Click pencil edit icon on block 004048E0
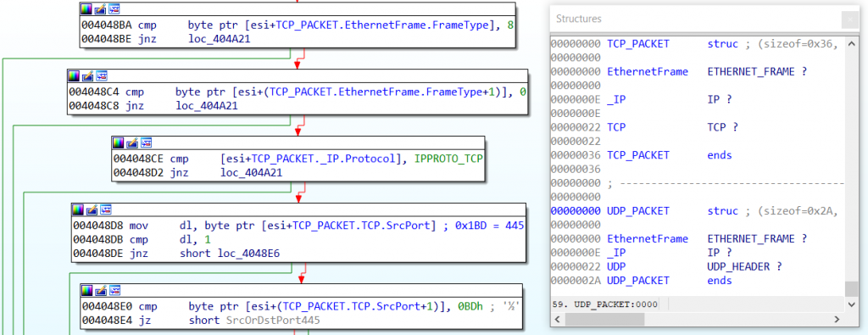 [x=101, y=291]
